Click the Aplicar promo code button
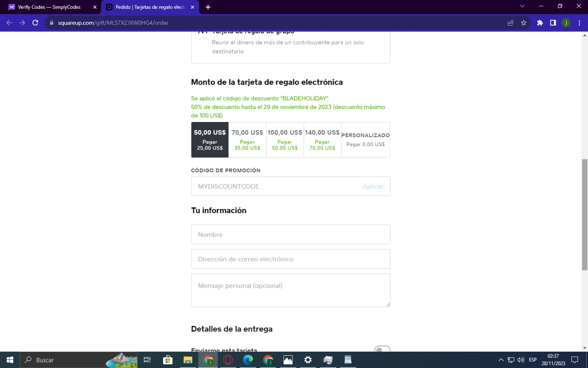The height and width of the screenshot is (368, 588). pos(373,186)
